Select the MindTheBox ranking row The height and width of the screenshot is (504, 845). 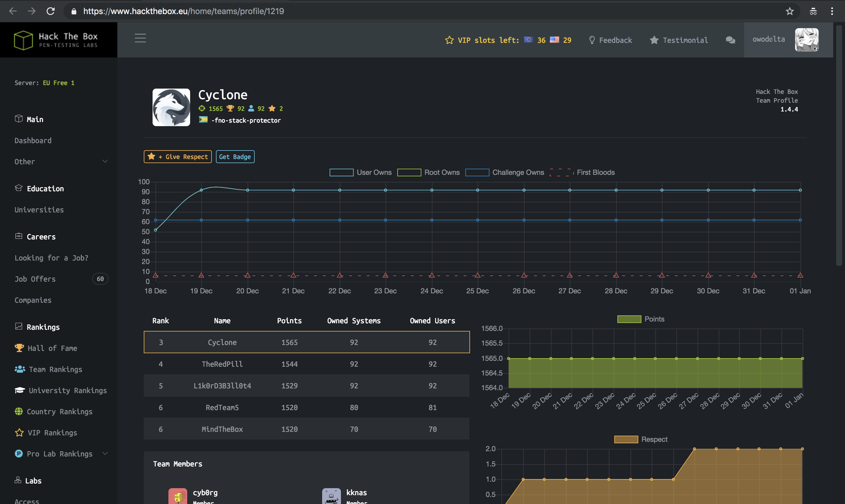(x=307, y=429)
